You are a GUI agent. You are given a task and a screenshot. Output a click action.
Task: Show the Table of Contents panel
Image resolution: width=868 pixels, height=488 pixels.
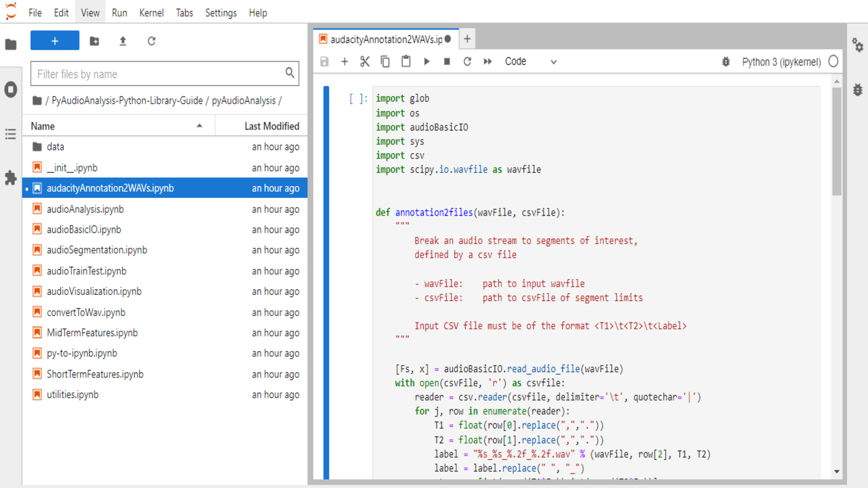(x=11, y=134)
